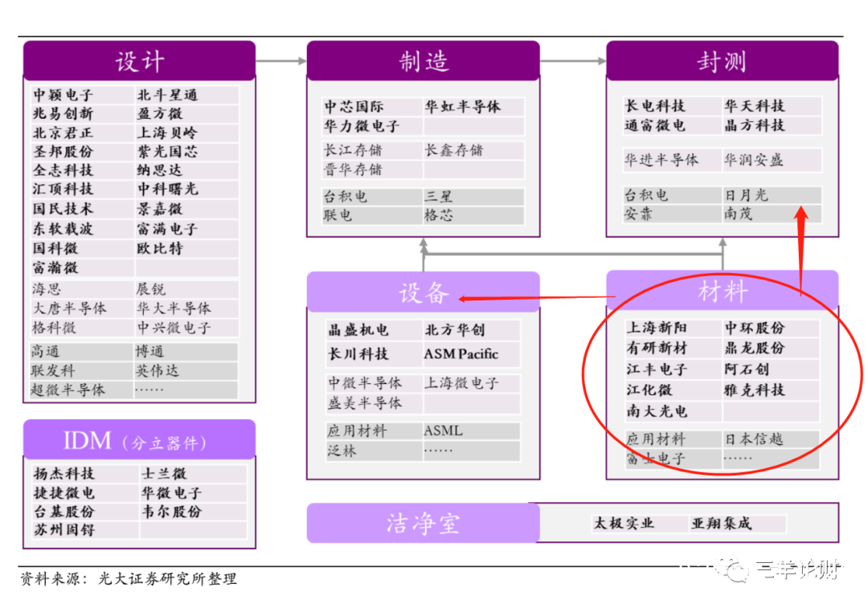Select the text 英伟达

(158, 371)
